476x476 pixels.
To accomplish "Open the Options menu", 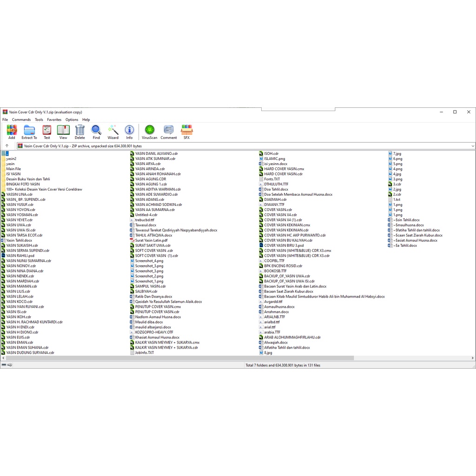I will click(72, 119).
